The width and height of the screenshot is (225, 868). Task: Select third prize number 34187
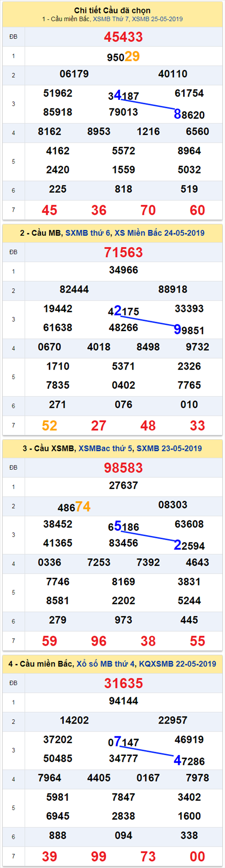click(x=123, y=96)
